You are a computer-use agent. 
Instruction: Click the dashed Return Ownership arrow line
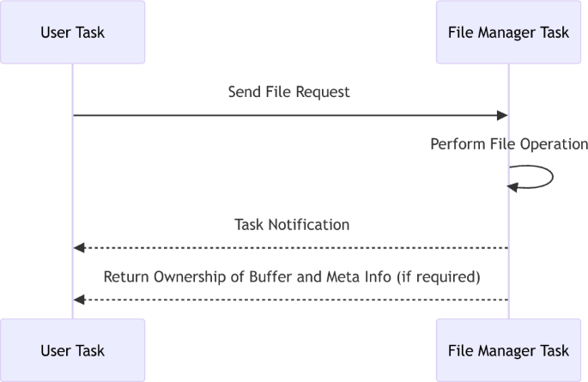(x=292, y=300)
